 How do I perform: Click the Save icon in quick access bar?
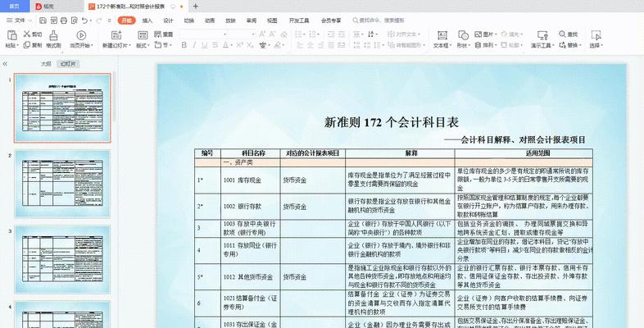pos(43,20)
